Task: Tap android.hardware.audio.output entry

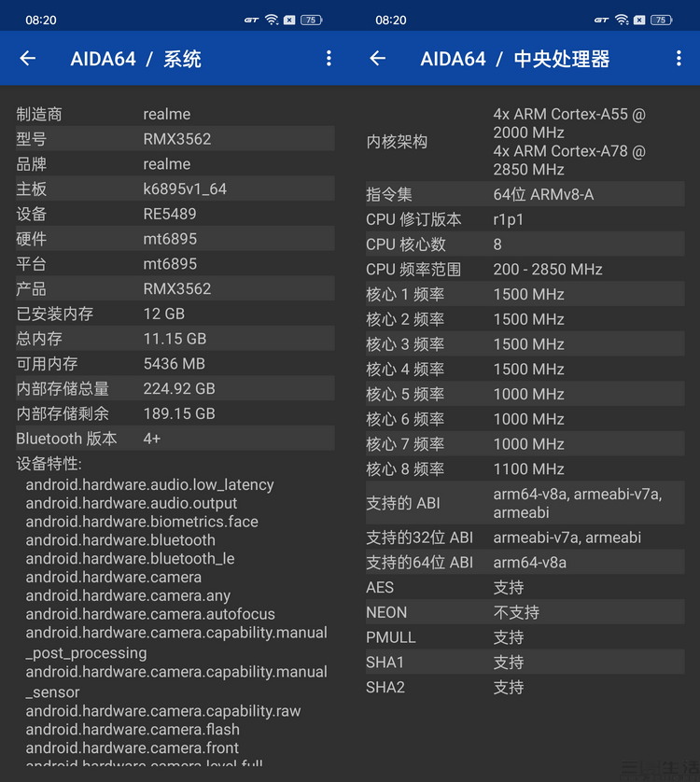Action: click(x=132, y=503)
